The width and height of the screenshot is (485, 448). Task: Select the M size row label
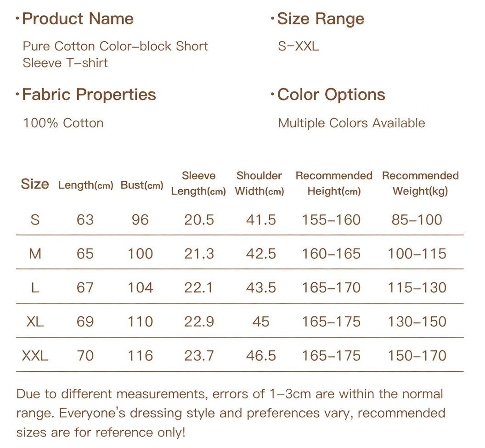point(35,253)
